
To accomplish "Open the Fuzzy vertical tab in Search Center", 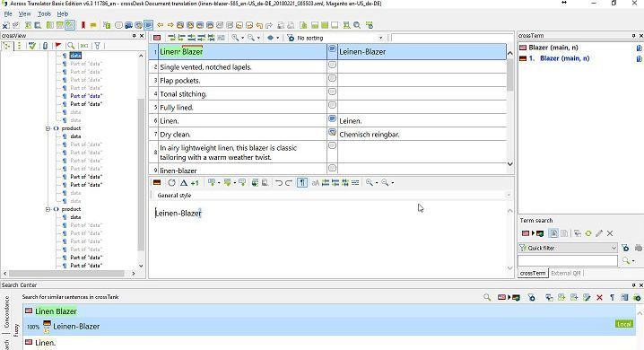I will 16,330.
